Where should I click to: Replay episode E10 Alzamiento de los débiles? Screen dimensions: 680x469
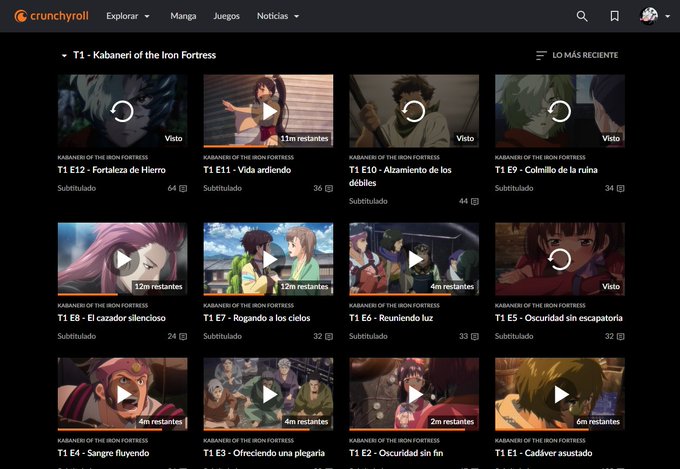click(x=414, y=111)
